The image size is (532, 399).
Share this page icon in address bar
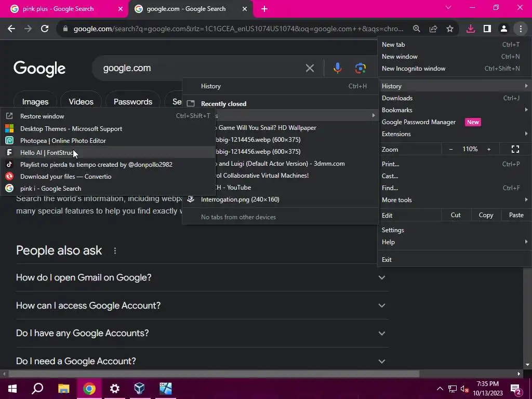[433, 29]
